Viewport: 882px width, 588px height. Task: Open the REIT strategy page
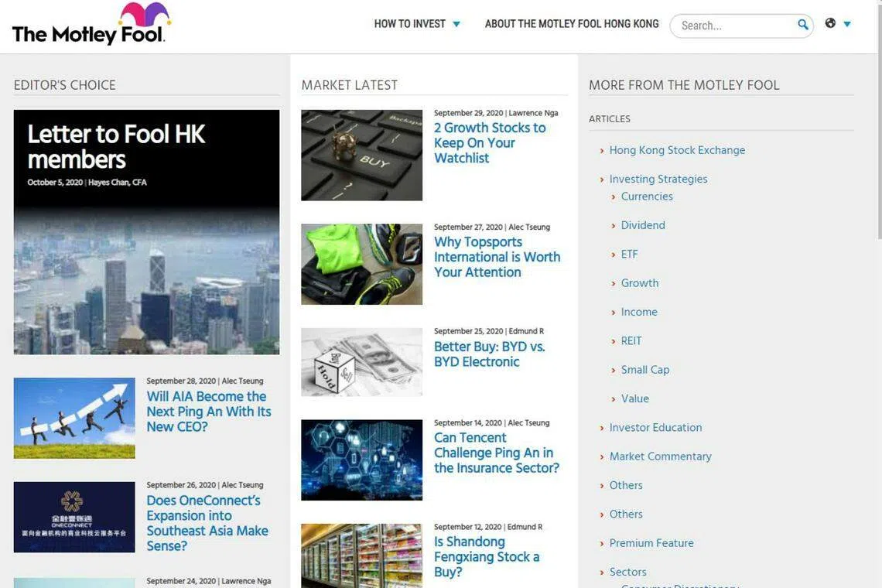(631, 340)
